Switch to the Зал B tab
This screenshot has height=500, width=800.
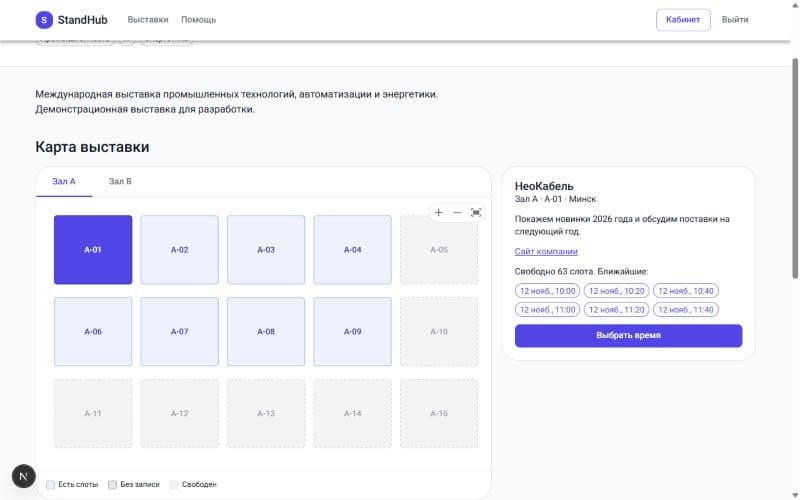(120, 182)
